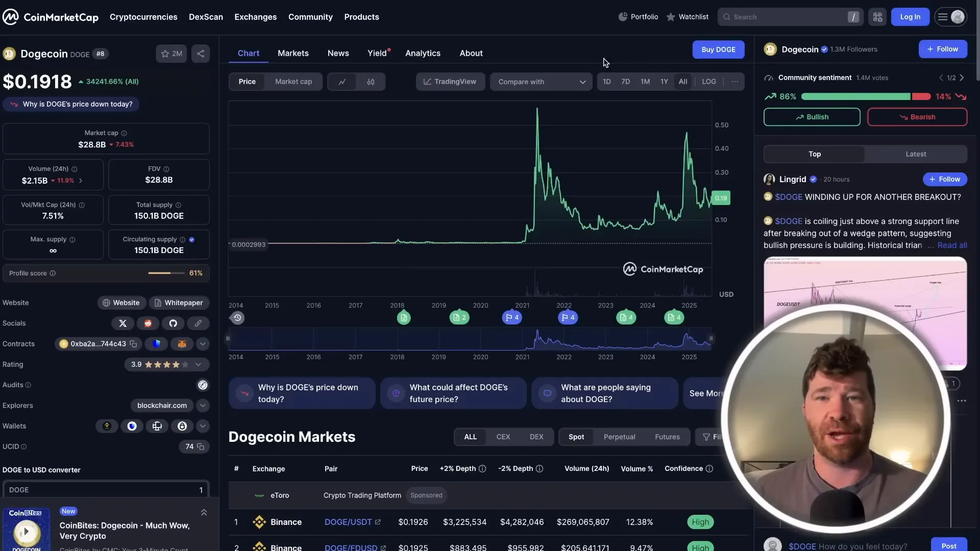Select Futures market type

[x=667, y=437]
